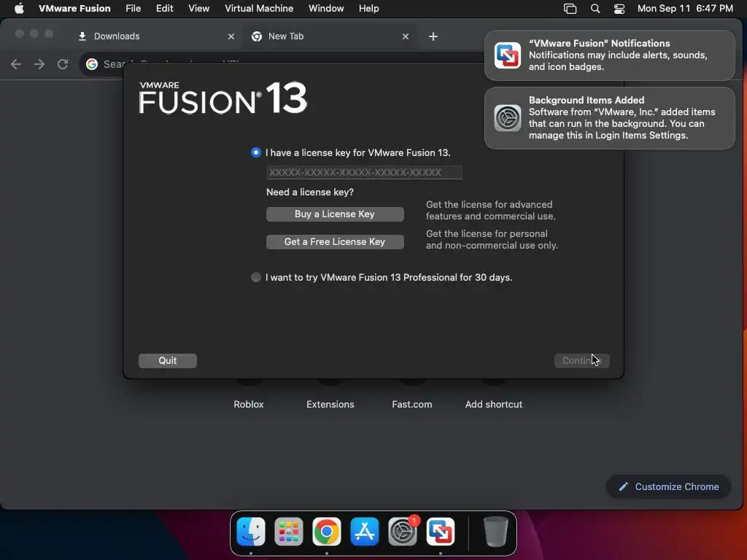Open the VMware Fusion Notifications banner

[x=609, y=55]
